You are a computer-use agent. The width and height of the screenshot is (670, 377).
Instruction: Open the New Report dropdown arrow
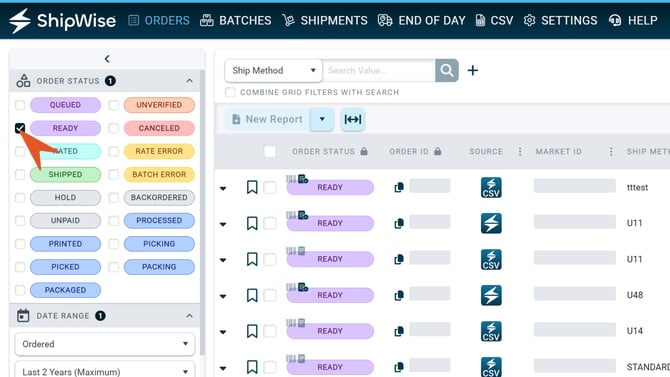coord(322,119)
